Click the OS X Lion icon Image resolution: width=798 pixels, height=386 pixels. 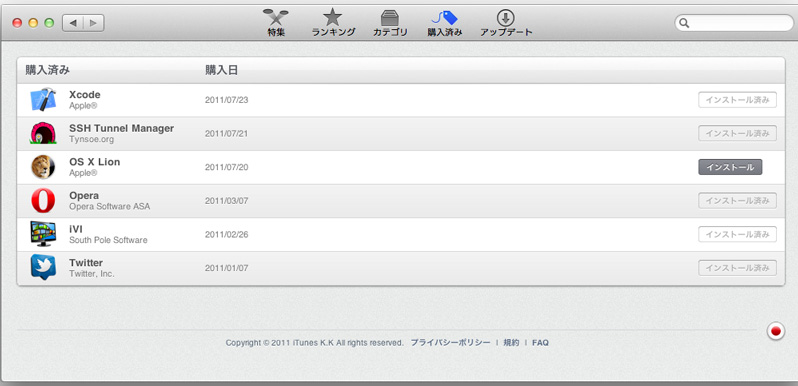pos(43,167)
